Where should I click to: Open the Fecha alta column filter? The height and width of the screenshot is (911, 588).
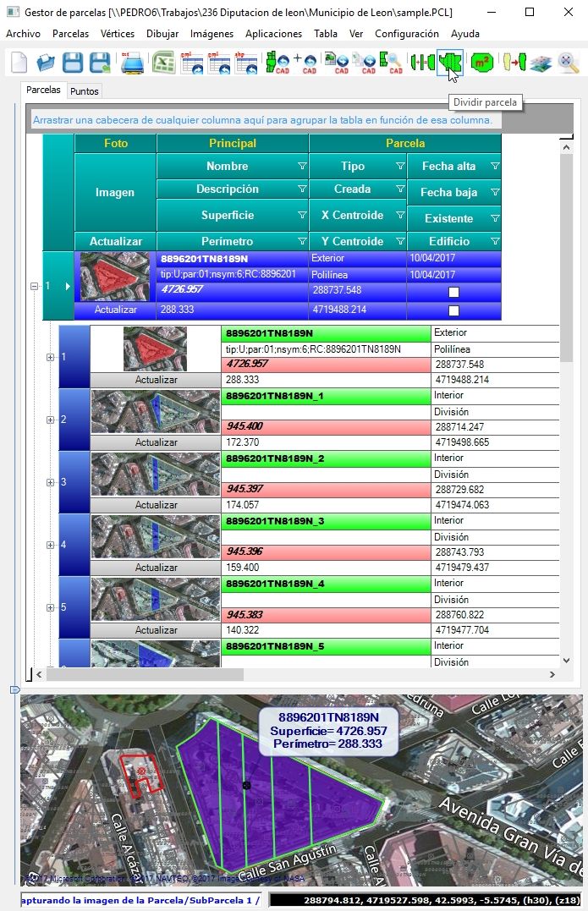point(495,166)
